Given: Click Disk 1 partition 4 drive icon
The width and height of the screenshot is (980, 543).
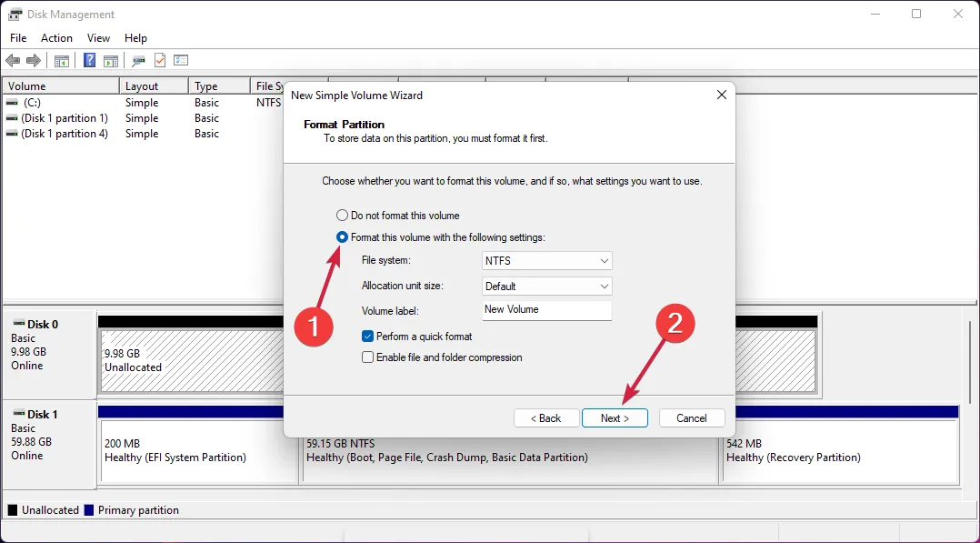Looking at the screenshot, I should (12, 134).
